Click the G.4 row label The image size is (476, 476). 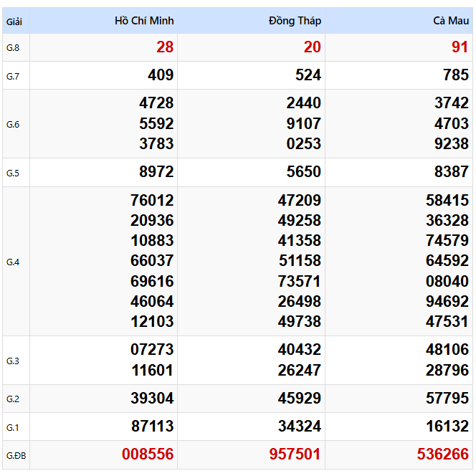pyautogui.click(x=13, y=262)
